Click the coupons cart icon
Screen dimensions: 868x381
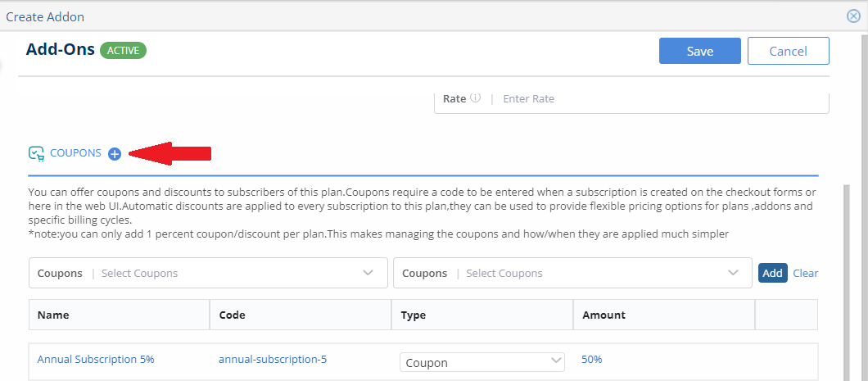point(36,153)
